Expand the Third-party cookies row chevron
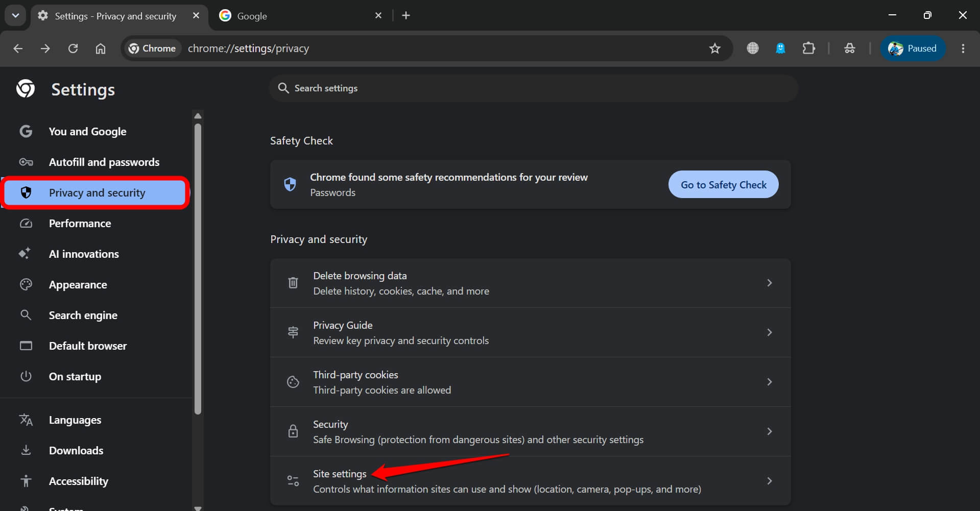Image resolution: width=980 pixels, height=511 pixels. [x=770, y=382]
